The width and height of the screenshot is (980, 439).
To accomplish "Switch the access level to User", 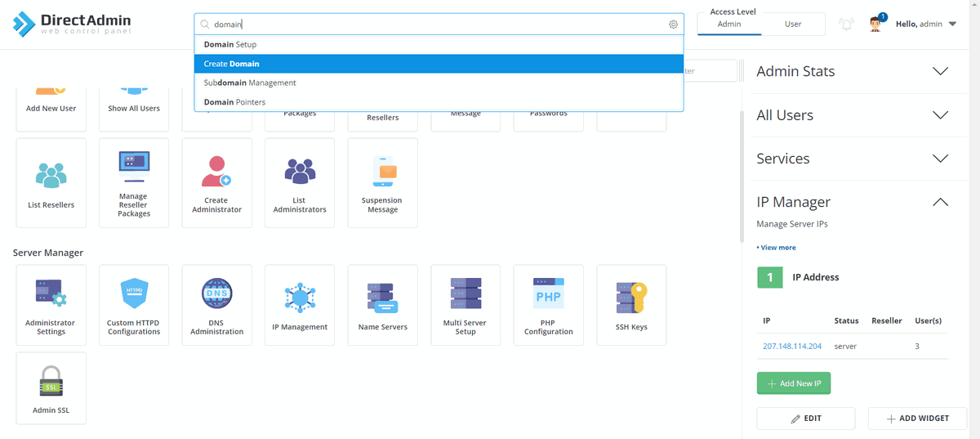I will pyautogui.click(x=793, y=25).
